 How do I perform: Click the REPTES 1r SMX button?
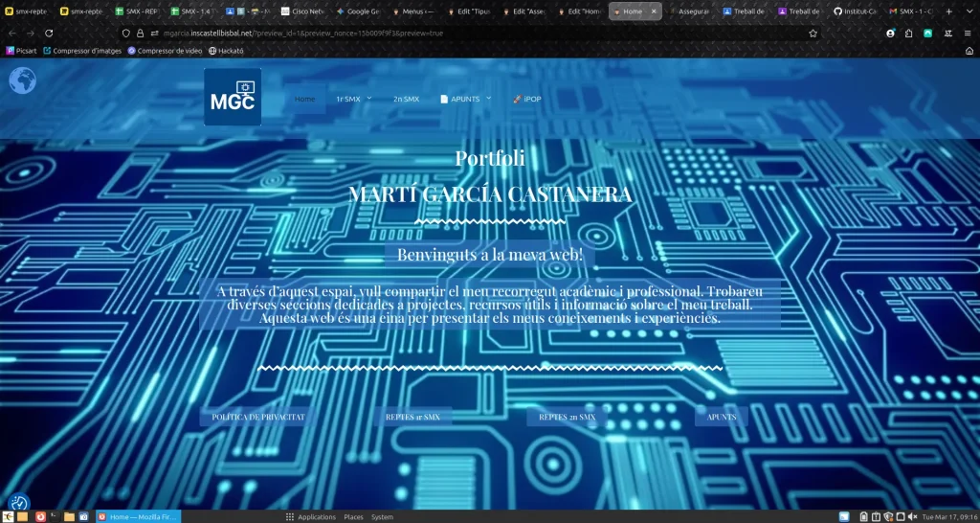(412, 418)
